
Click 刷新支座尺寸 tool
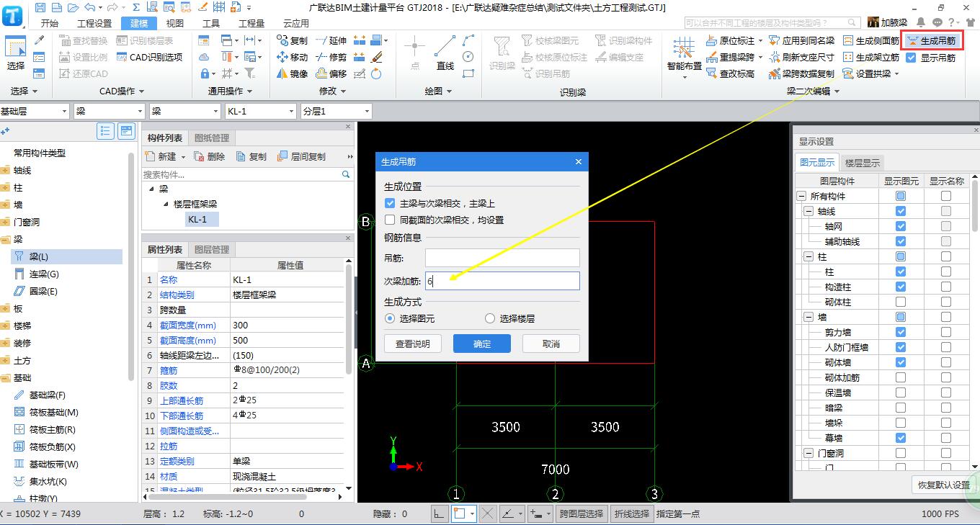pos(801,58)
